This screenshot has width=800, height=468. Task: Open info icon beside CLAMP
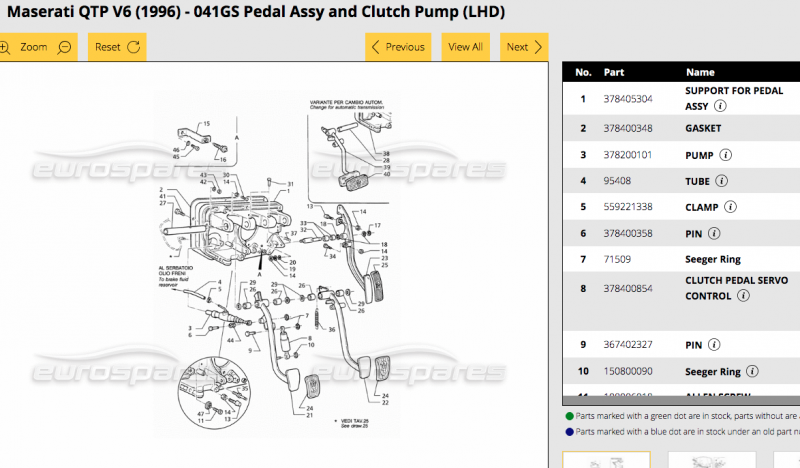(x=731, y=207)
